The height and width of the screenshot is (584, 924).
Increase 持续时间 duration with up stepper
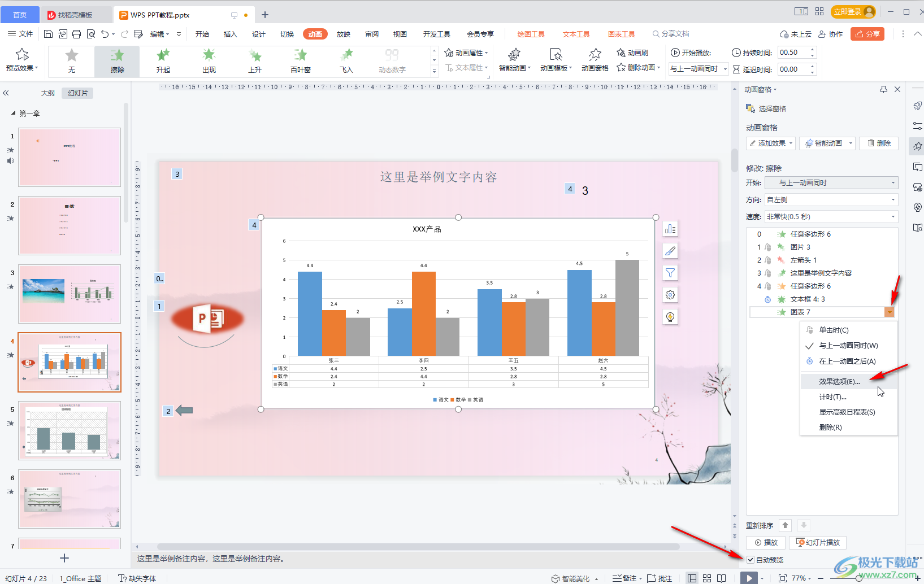813,50
